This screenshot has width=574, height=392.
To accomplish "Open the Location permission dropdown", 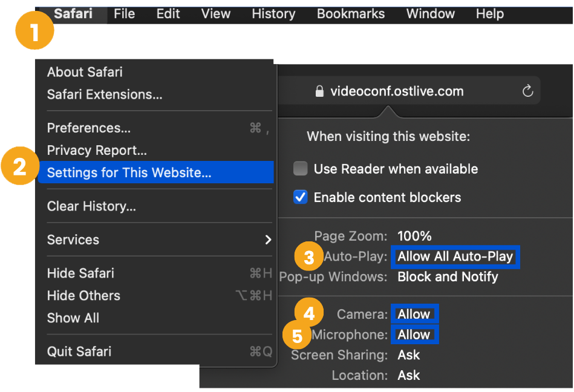I will pyautogui.click(x=409, y=376).
